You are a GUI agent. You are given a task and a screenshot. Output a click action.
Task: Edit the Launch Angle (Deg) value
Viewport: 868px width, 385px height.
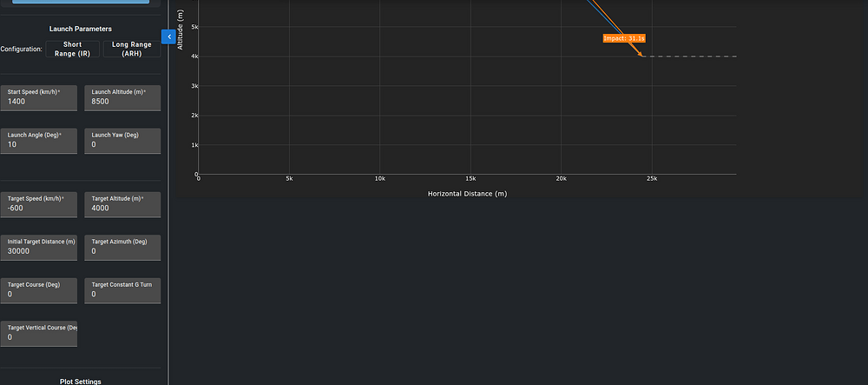pos(39,144)
